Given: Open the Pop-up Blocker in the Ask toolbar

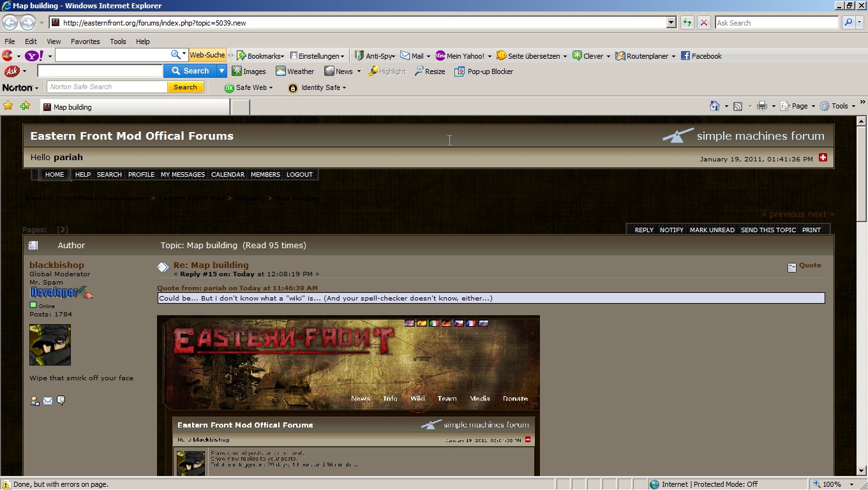Looking at the screenshot, I should 484,71.
